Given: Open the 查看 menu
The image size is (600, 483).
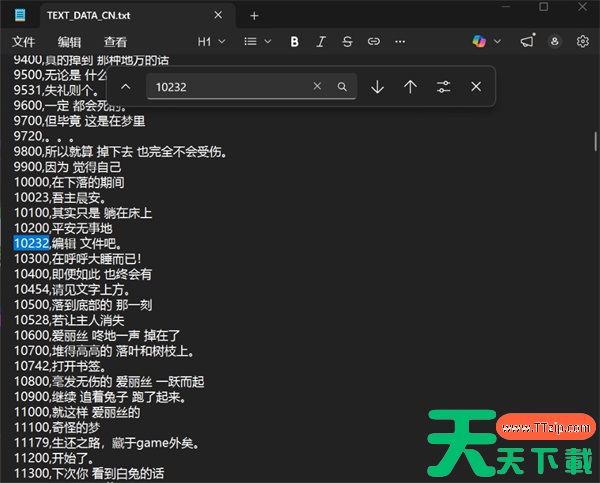Looking at the screenshot, I should 115,41.
